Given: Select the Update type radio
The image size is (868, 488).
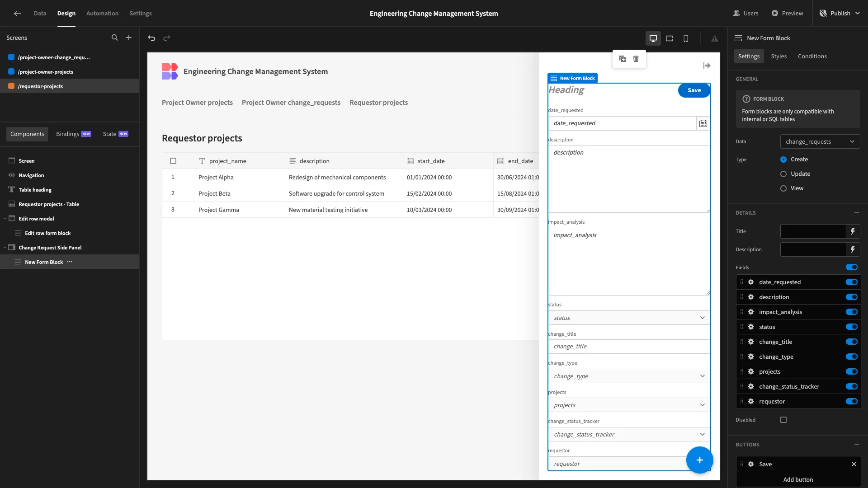Looking at the screenshot, I should (783, 174).
